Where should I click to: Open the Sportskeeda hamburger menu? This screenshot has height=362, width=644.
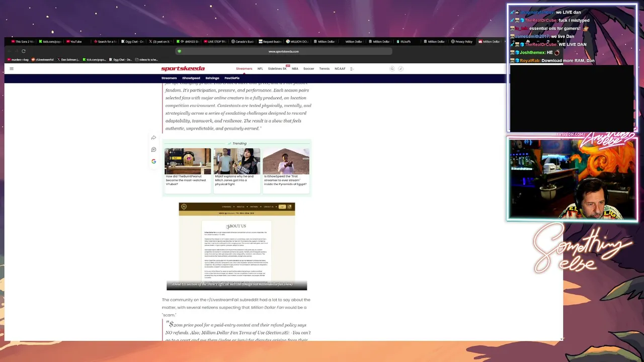point(12,69)
